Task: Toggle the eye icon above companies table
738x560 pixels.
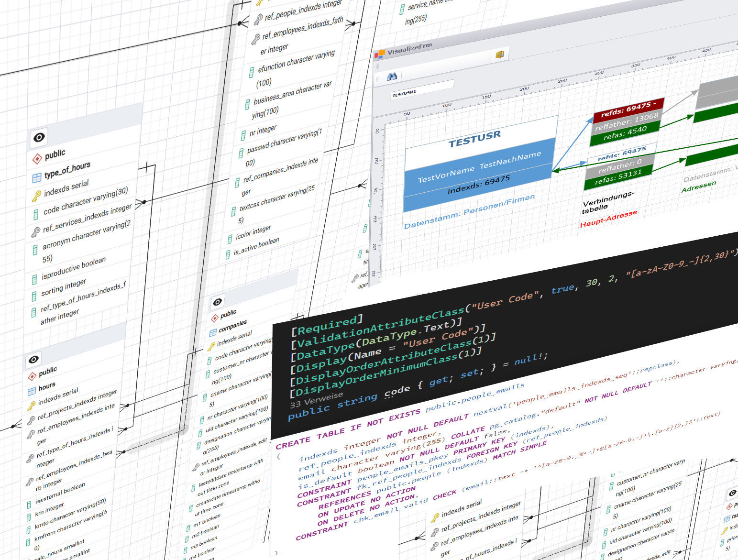Action: 217,302
